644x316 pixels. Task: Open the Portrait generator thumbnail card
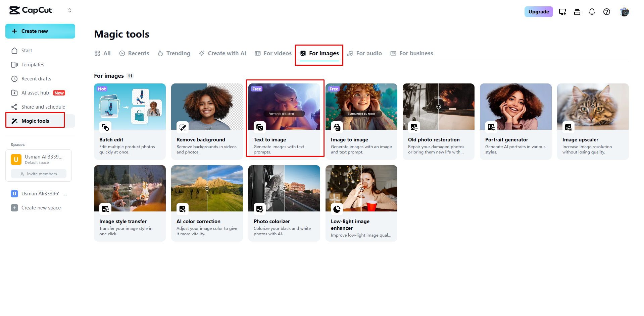pyautogui.click(x=516, y=121)
